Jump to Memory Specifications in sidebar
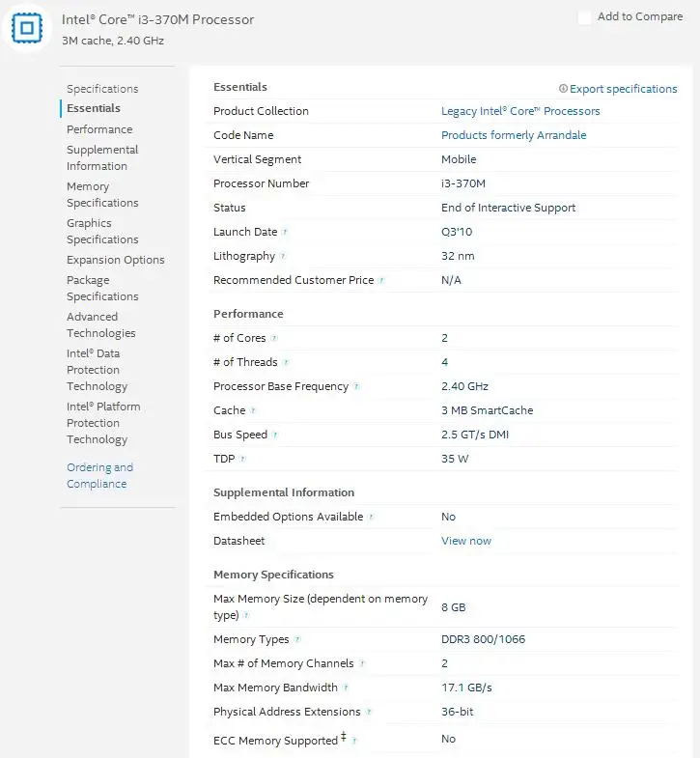The image size is (700, 758). coord(102,194)
